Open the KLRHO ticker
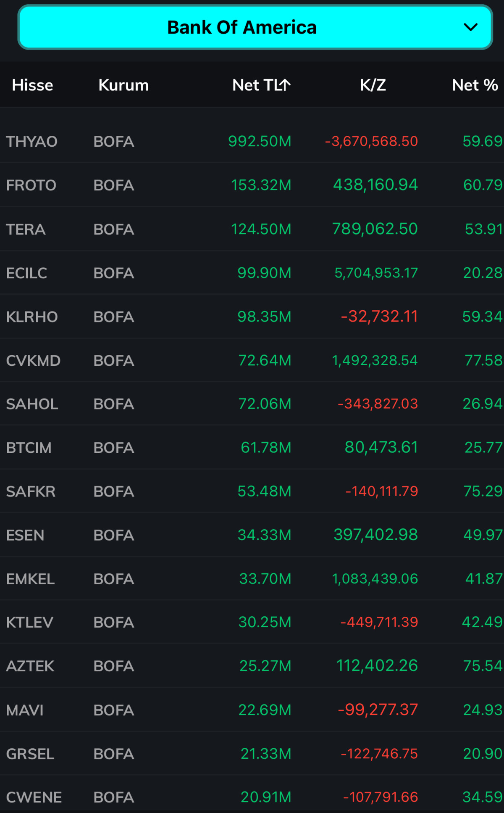The width and height of the screenshot is (504, 813). pos(32,317)
